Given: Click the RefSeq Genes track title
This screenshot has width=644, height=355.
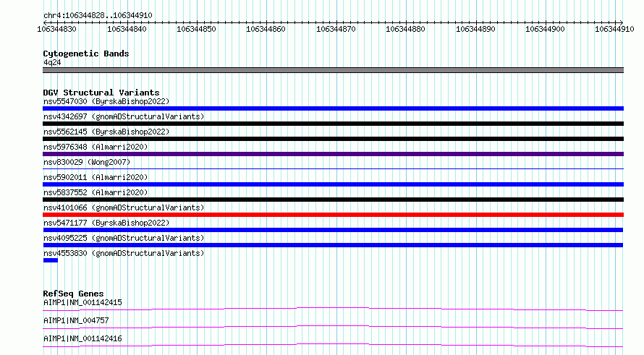Looking at the screenshot, I should pyautogui.click(x=74, y=294).
